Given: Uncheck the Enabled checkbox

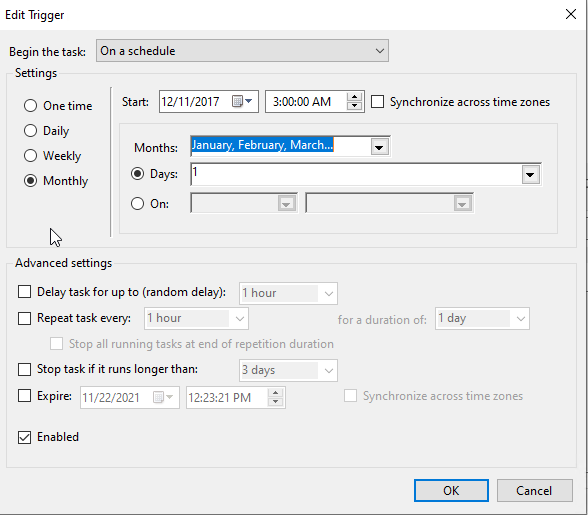Looking at the screenshot, I should [25, 437].
